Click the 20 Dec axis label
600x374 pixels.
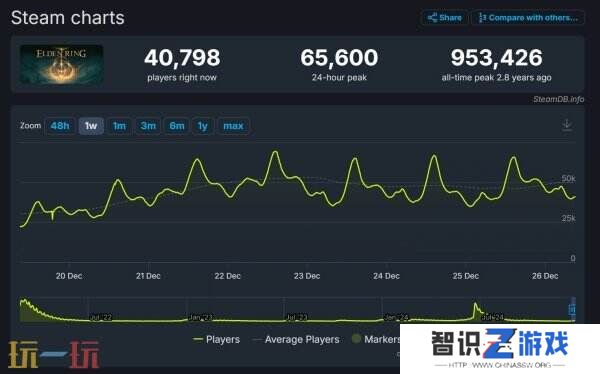69,276
